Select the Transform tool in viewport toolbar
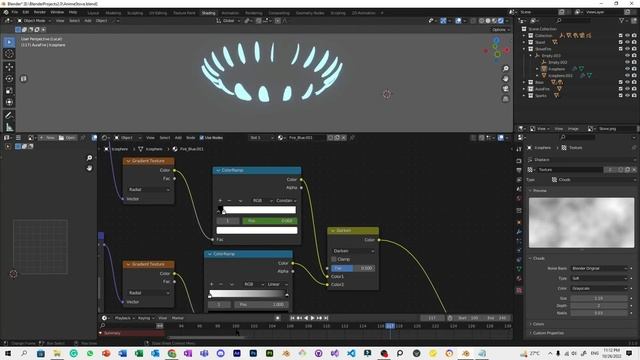Viewport: 640px width, 360px height. point(9,102)
